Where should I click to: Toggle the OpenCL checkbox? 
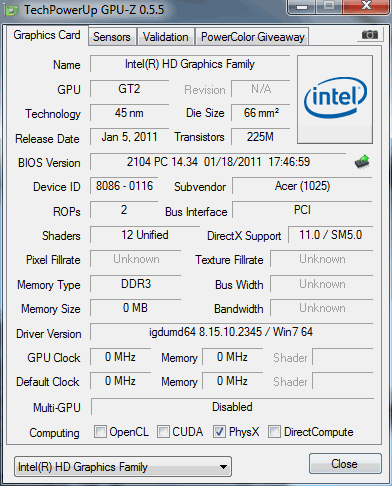tap(100, 431)
